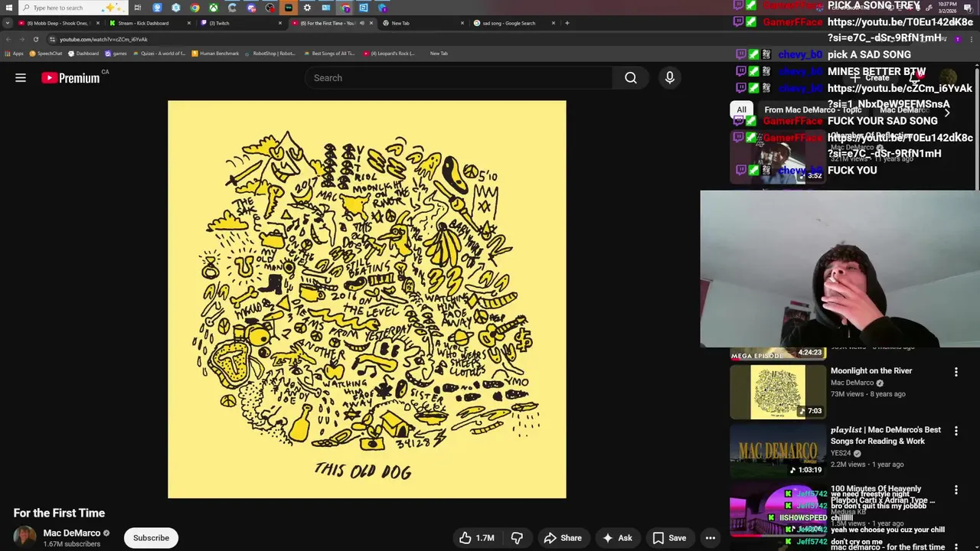Screen dimensions: 980x551
Task: Open the Mac DeMarco channel name link
Action: click(x=72, y=533)
